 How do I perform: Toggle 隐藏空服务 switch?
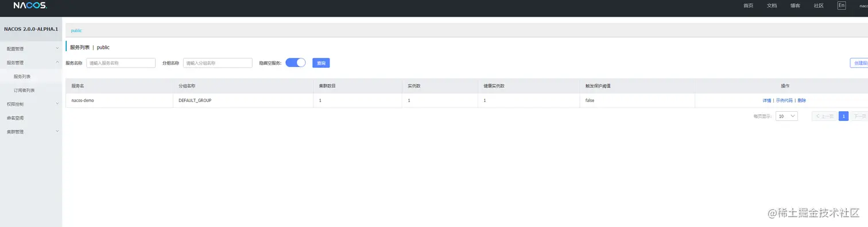(x=296, y=62)
